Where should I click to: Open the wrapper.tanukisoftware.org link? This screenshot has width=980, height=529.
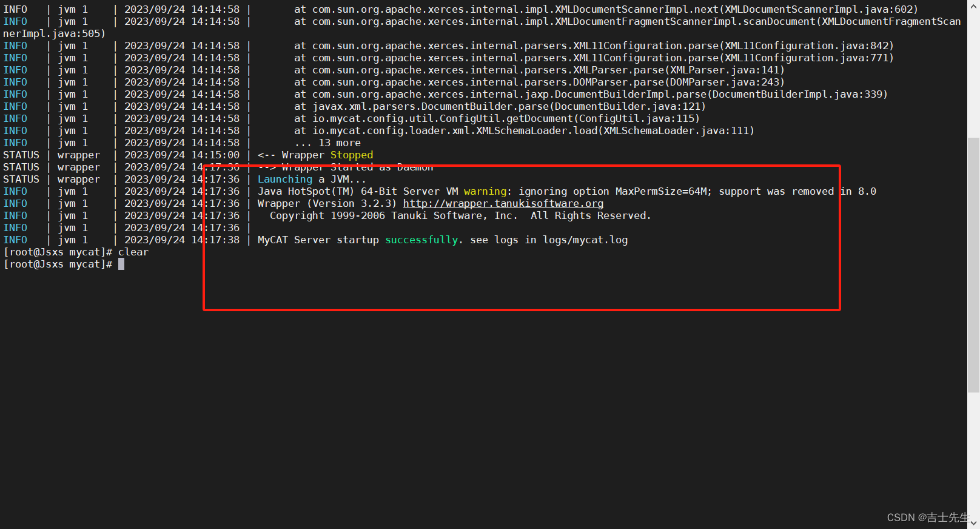tap(503, 204)
